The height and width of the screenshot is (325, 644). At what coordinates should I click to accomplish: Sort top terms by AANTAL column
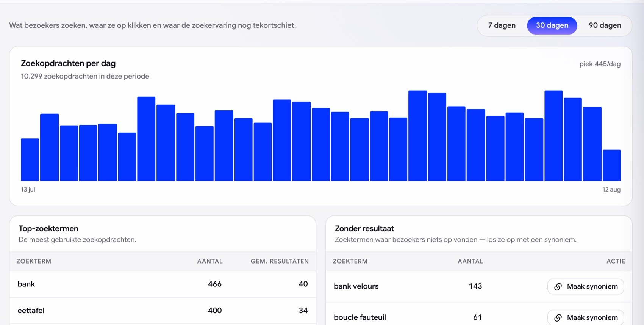[x=210, y=261]
